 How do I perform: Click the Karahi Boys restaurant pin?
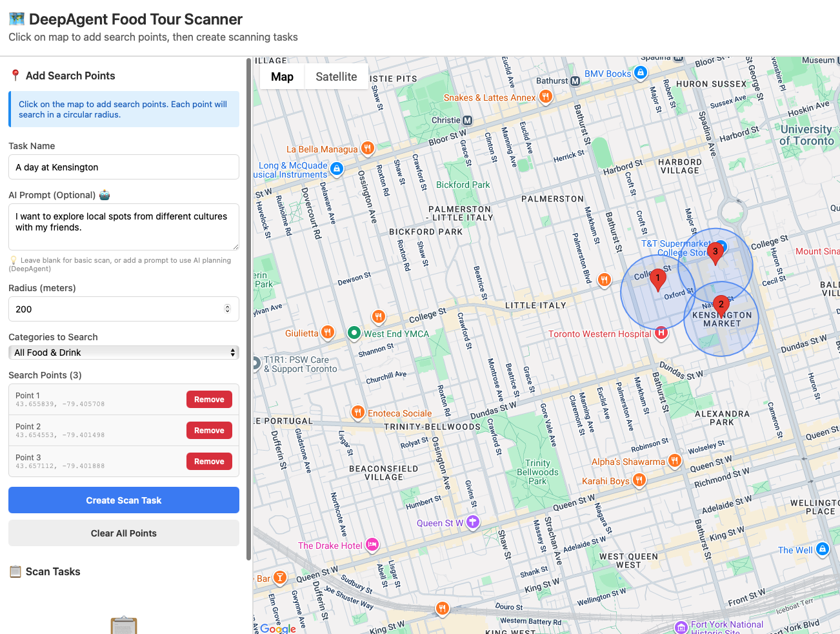coord(639,480)
